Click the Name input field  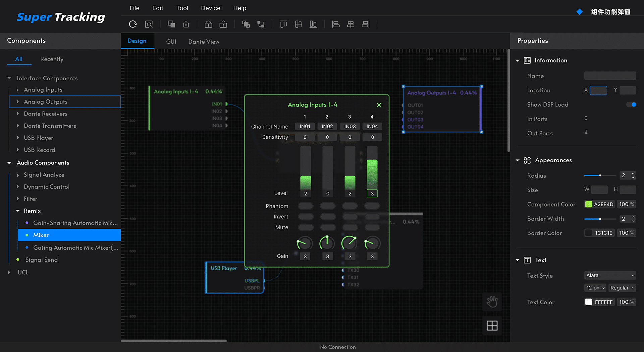[x=610, y=76]
